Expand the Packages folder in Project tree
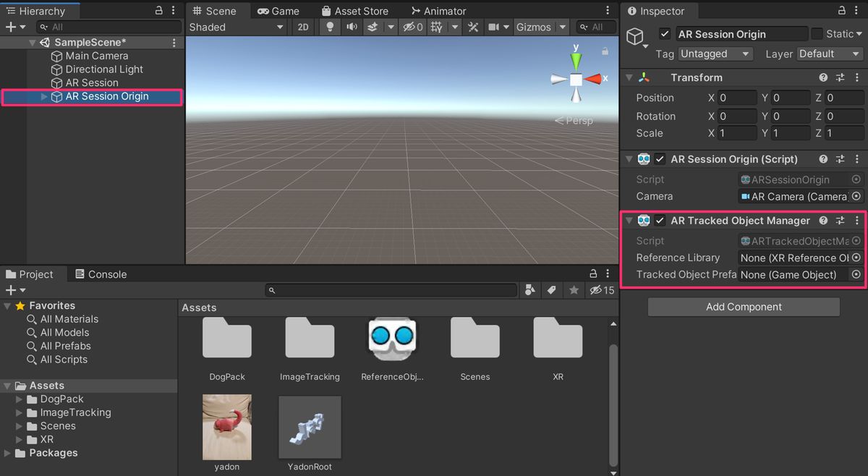Screen dimensions: 868x476 7,453
